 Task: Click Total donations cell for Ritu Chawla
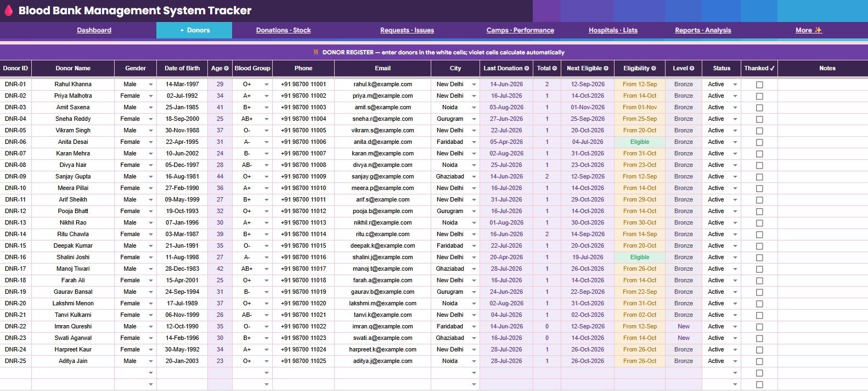[547, 234]
